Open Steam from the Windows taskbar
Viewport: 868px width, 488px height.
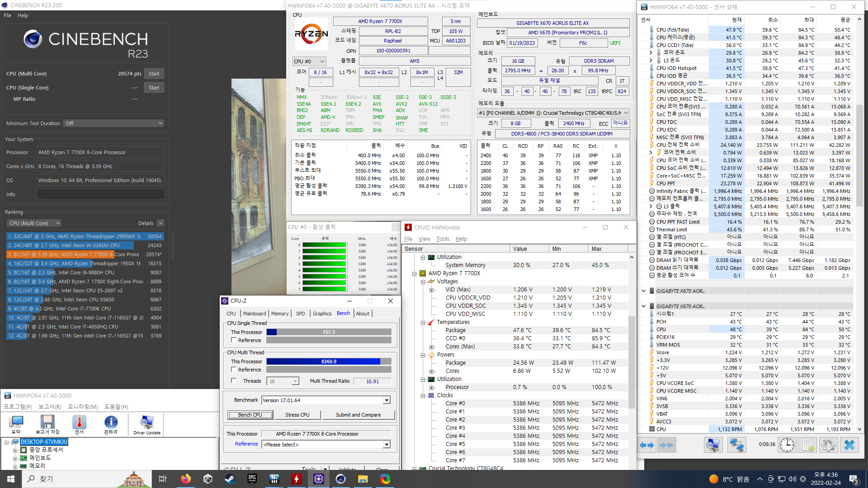point(230,479)
